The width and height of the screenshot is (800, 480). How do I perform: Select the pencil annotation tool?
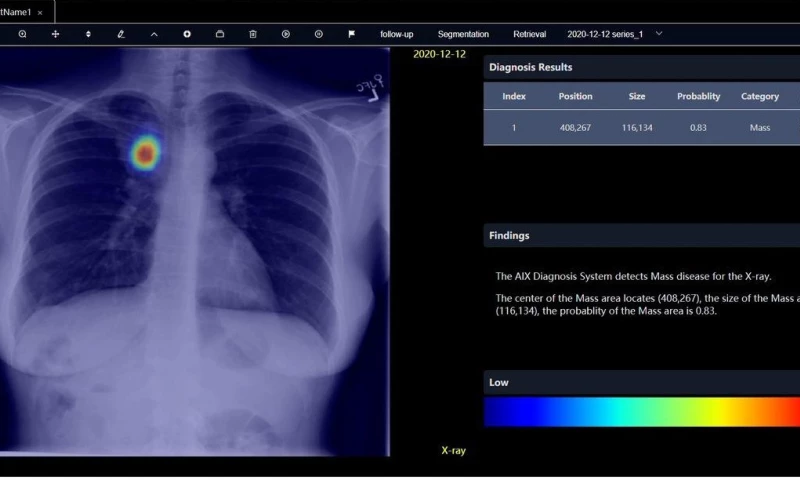tap(121, 34)
